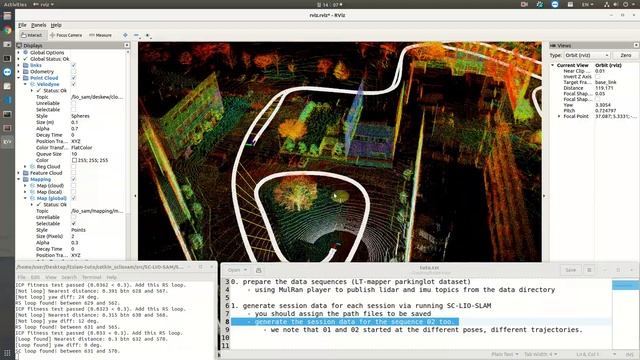Image resolution: width=640 pixels, height=360 pixels.
Task: Enable the Odometry display checkbox
Action: pos(73,71)
